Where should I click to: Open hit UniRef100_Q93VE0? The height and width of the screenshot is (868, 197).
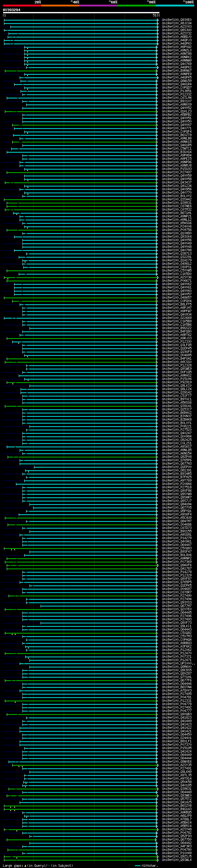coord(177,20)
